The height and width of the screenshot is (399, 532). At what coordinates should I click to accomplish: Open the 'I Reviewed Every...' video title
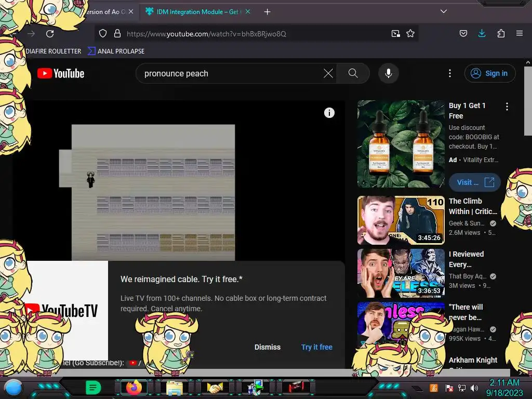466,259
